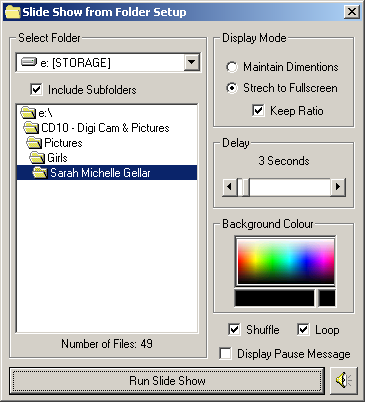Image resolution: width=365 pixels, height=402 pixels.
Task: Start the show with Run Slide Show
Action: 167,380
